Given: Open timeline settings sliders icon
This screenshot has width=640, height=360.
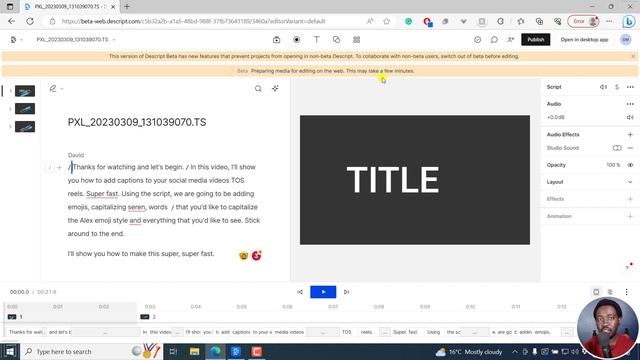Looking at the screenshot, I should [x=610, y=292].
